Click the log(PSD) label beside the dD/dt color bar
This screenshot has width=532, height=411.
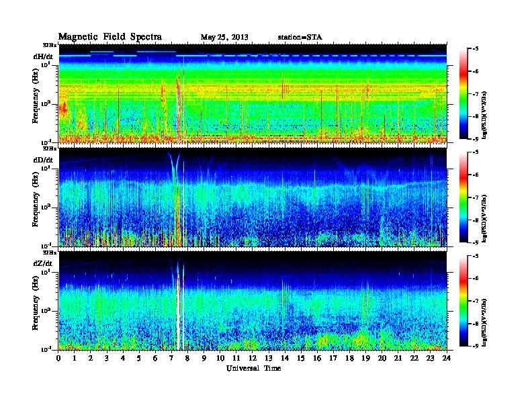coord(484,218)
